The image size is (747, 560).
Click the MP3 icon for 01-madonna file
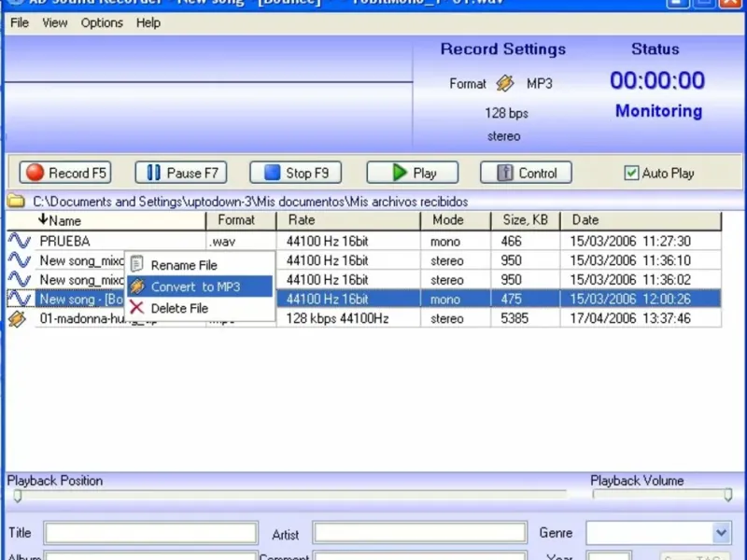click(x=20, y=319)
